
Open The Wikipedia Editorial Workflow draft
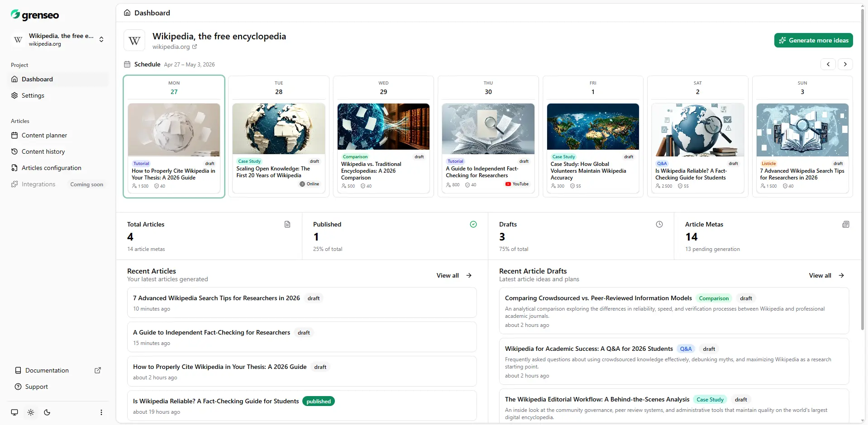point(674,406)
